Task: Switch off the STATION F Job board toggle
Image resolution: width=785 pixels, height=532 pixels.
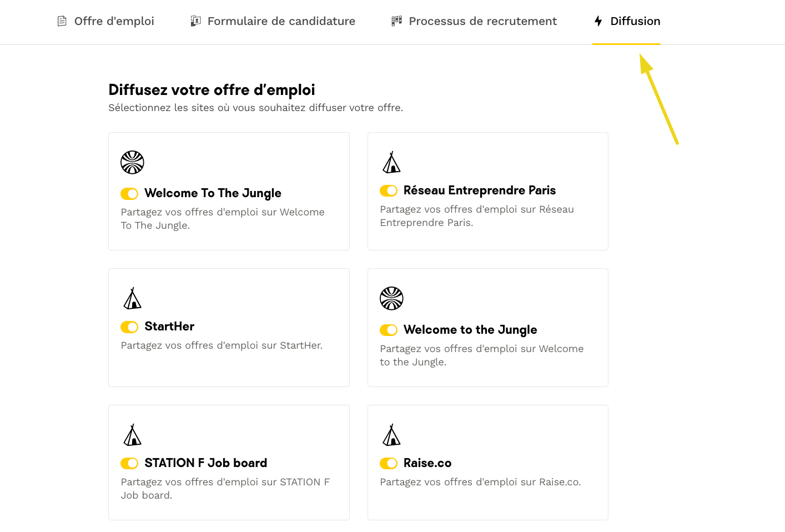Action: 129,463
